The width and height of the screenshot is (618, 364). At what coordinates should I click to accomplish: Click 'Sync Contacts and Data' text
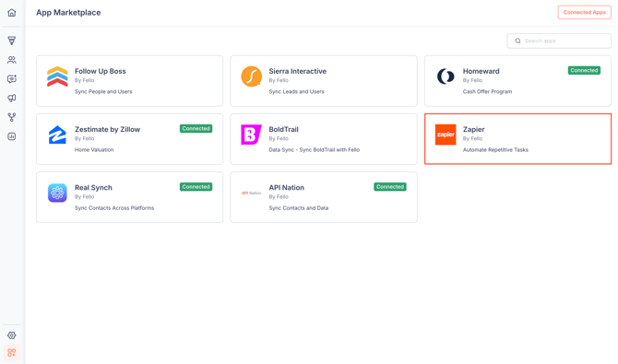click(298, 208)
